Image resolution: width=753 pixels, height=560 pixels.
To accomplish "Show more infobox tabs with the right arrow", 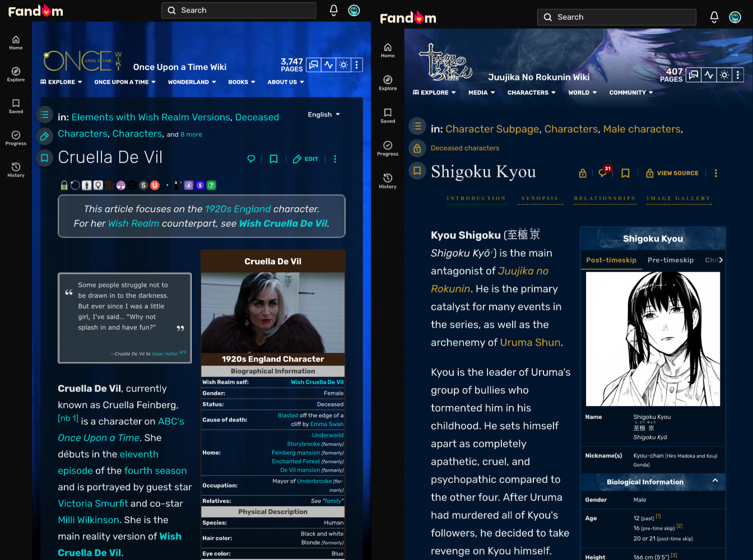I will pos(721,260).
